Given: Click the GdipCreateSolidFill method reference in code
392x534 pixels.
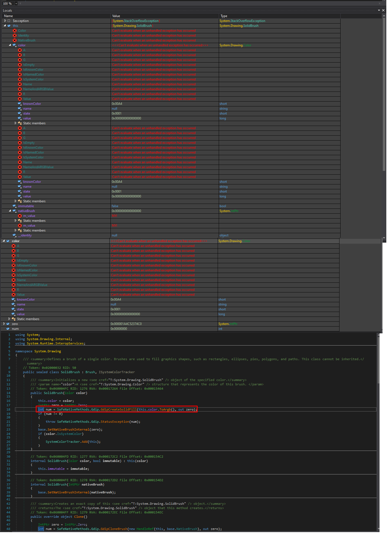Looking at the screenshot, I should click(119, 409).
